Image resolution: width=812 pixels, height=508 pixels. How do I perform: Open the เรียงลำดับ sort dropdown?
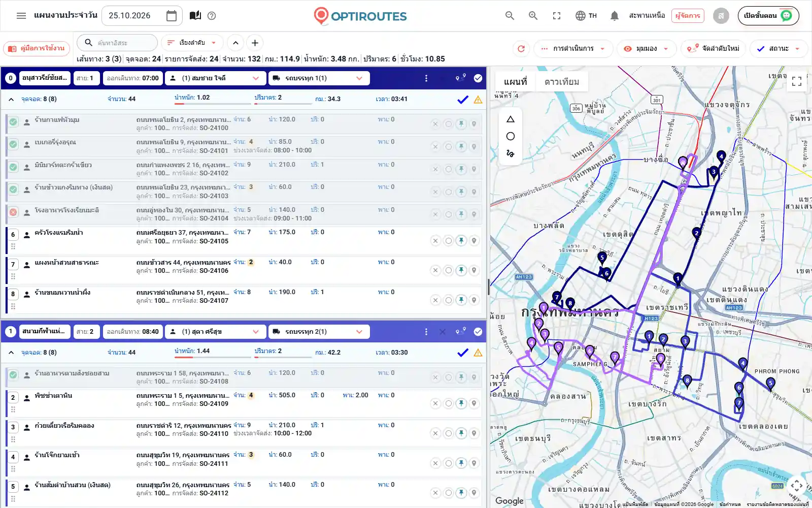point(192,43)
